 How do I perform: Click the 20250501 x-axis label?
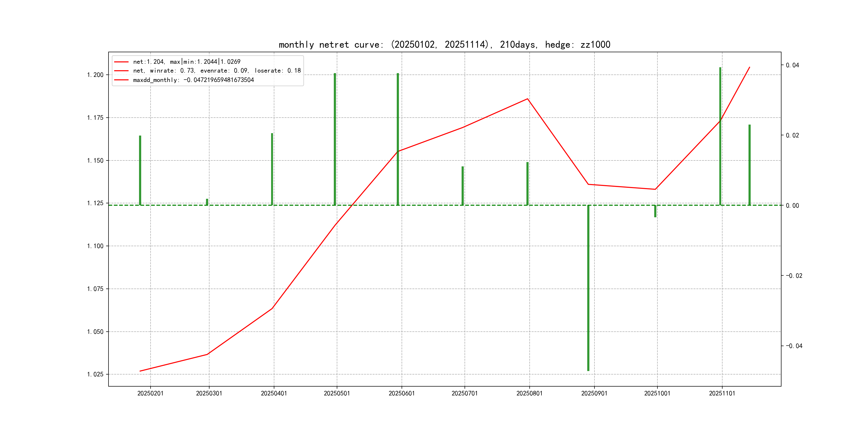click(337, 393)
